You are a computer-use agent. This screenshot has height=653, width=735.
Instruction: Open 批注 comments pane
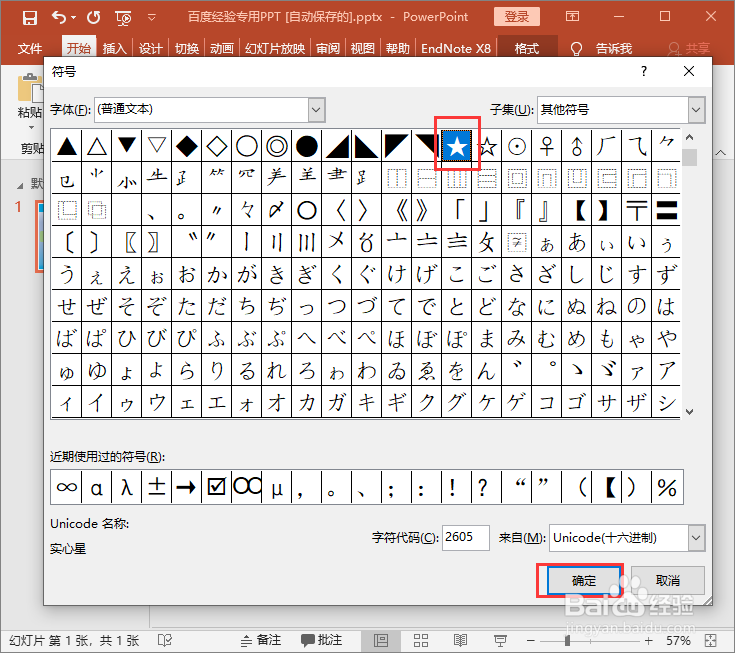(322, 640)
